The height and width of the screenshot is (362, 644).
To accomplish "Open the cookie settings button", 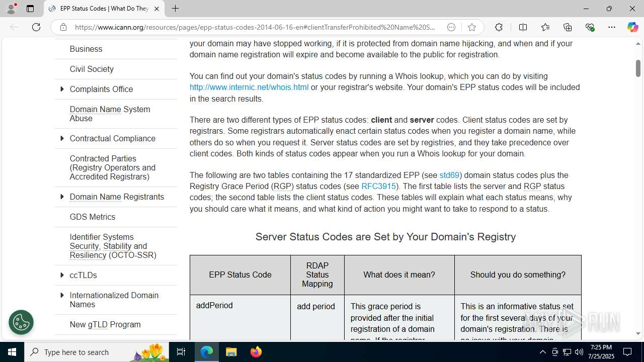I will click(x=21, y=322).
